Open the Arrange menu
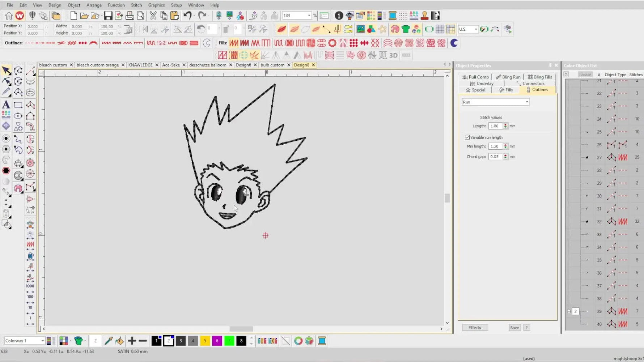The width and height of the screenshot is (644, 362). point(94,5)
